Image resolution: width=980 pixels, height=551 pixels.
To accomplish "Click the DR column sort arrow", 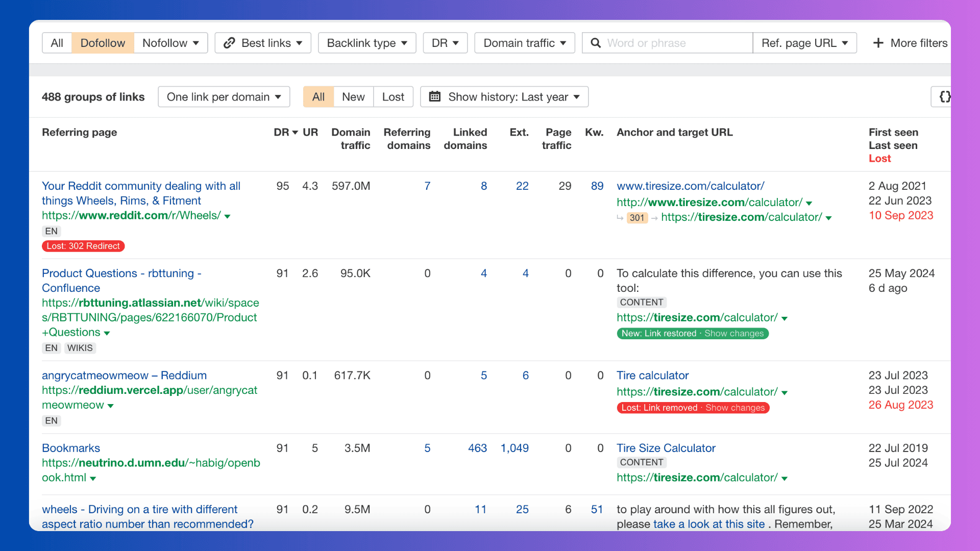I will point(295,133).
